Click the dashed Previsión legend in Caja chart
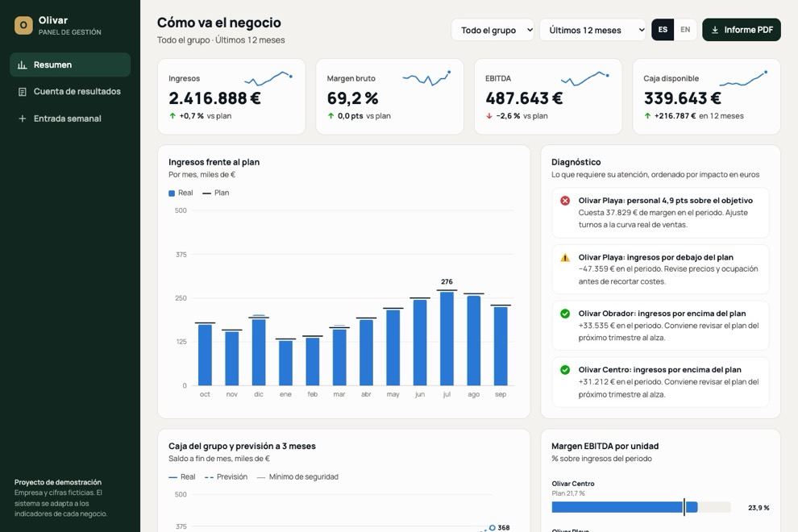 [209, 477]
